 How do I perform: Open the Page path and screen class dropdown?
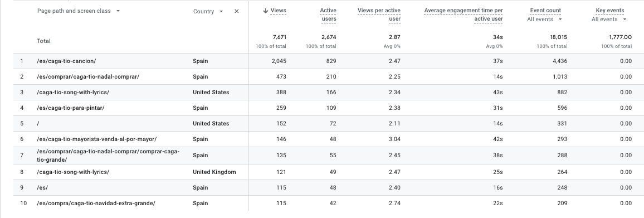(x=79, y=11)
